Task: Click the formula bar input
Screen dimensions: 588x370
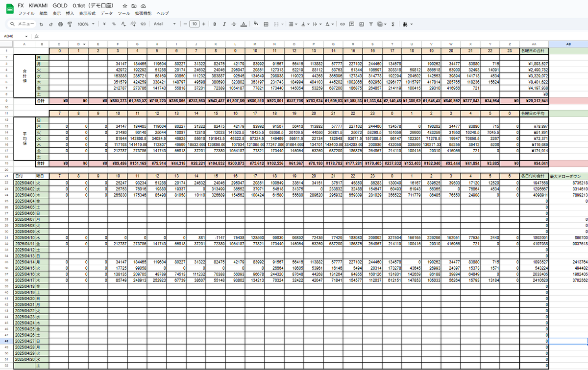Action: [314, 36]
